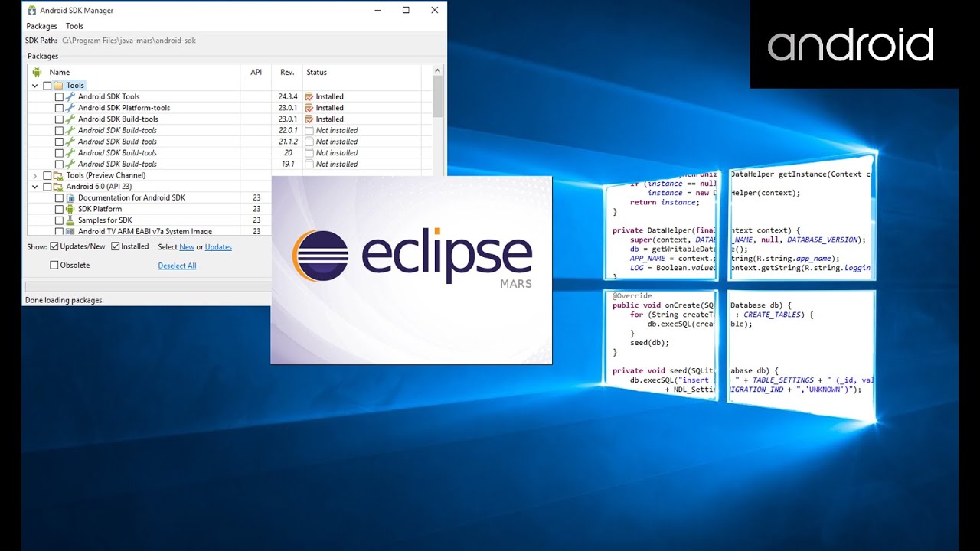
Task: Collapse the Tools tree group
Action: click(x=35, y=86)
